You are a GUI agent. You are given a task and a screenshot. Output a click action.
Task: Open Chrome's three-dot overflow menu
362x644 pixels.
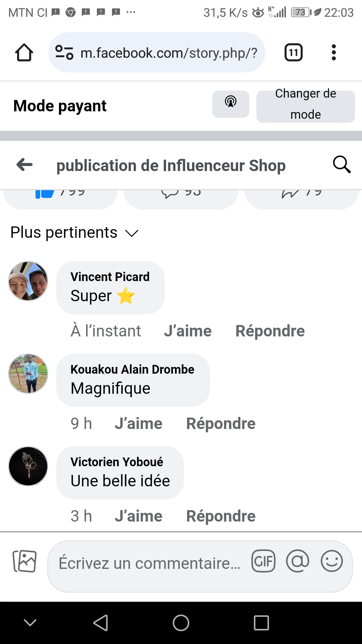pyautogui.click(x=334, y=53)
